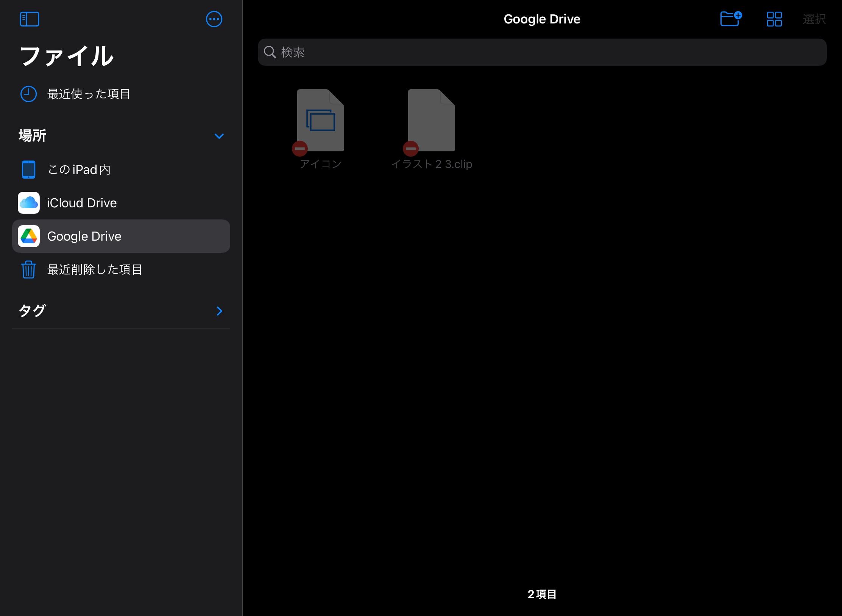842x616 pixels.
Task: Click the clock icon for recents
Action: [x=28, y=94]
